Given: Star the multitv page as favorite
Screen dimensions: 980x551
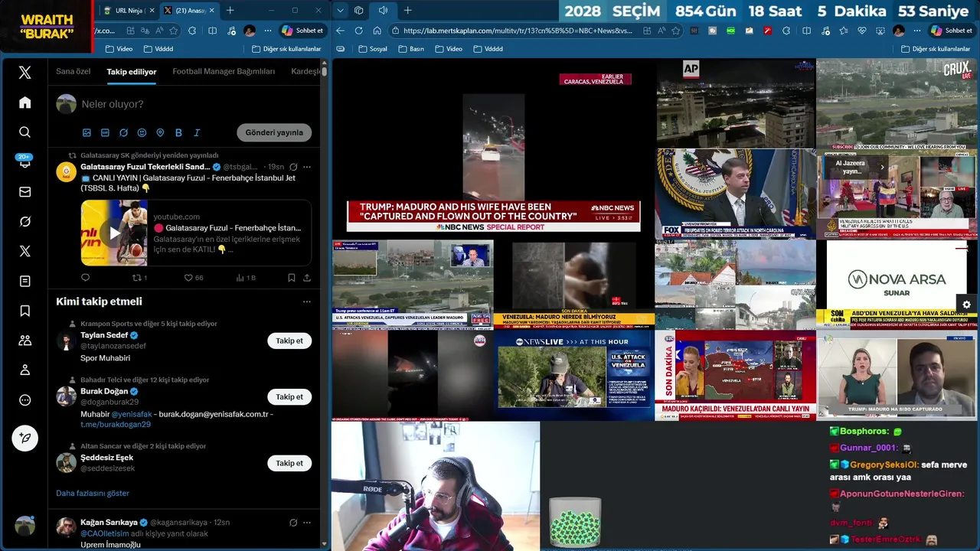Looking at the screenshot, I should 675,31.
